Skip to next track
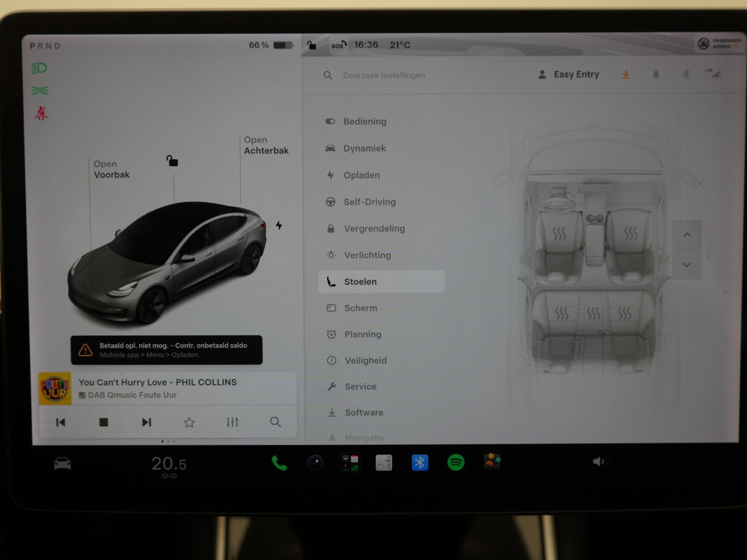 point(146,422)
